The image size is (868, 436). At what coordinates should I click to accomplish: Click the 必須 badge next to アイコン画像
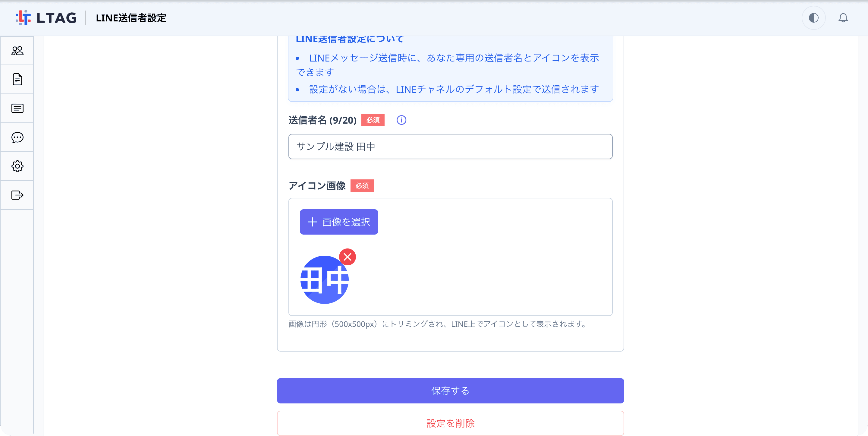pyautogui.click(x=362, y=186)
